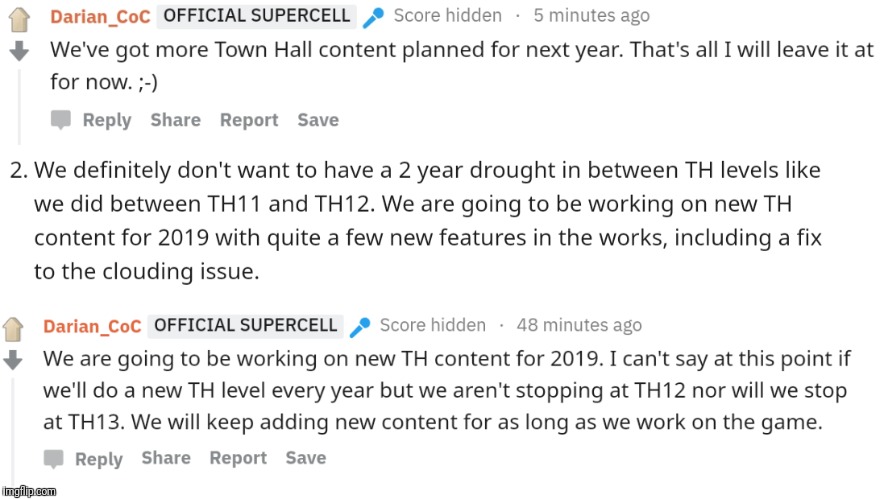This screenshot has width=884, height=499.
Task: Report the first comment
Action: 249,120
